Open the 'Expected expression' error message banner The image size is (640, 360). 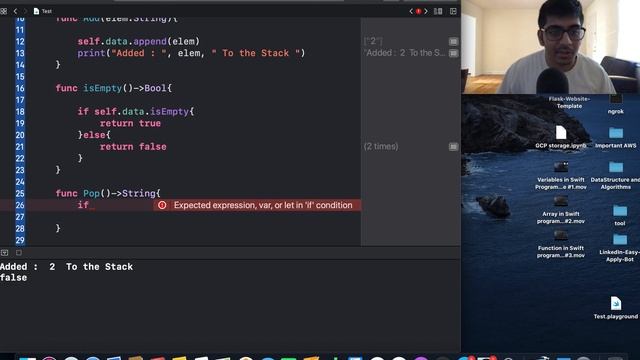[258, 205]
